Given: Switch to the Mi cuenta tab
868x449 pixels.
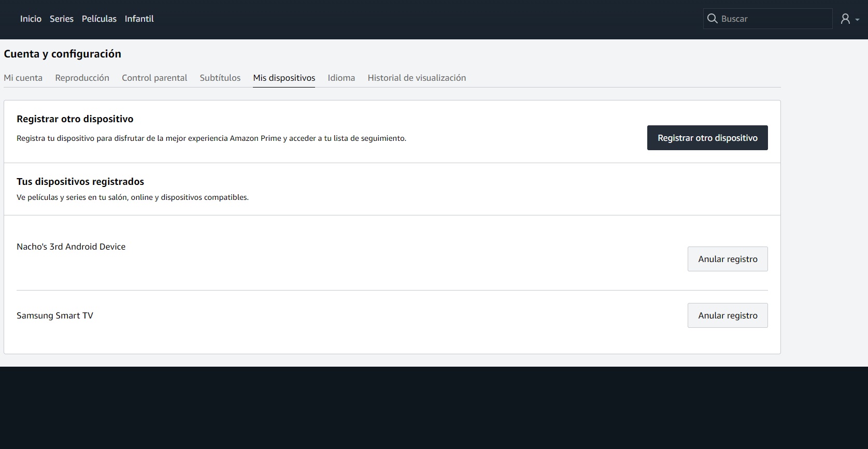Looking at the screenshot, I should tap(23, 78).
